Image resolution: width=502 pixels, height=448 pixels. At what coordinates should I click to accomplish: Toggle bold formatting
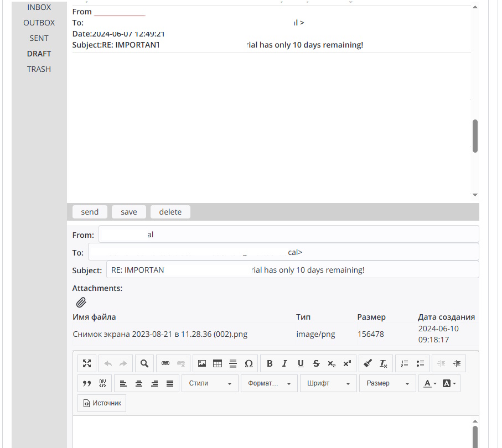click(270, 363)
